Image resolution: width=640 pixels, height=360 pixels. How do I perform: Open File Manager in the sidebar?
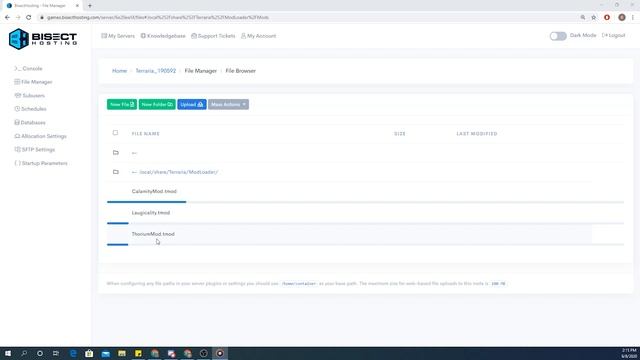[x=33, y=82]
